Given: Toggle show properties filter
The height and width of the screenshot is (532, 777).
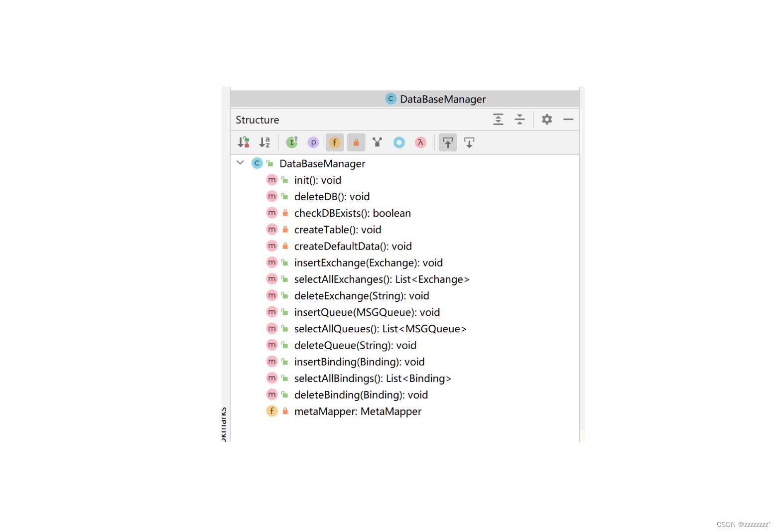Looking at the screenshot, I should click(313, 142).
